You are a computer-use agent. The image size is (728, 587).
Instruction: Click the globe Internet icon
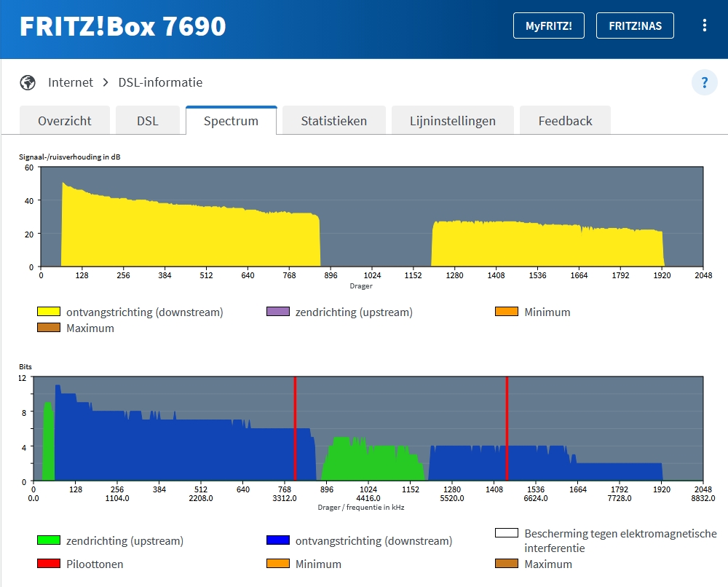click(28, 83)
